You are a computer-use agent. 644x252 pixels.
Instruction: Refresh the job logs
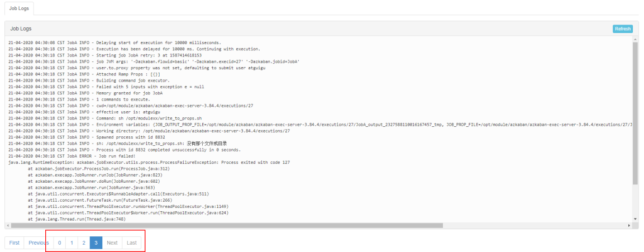(623, 29)
